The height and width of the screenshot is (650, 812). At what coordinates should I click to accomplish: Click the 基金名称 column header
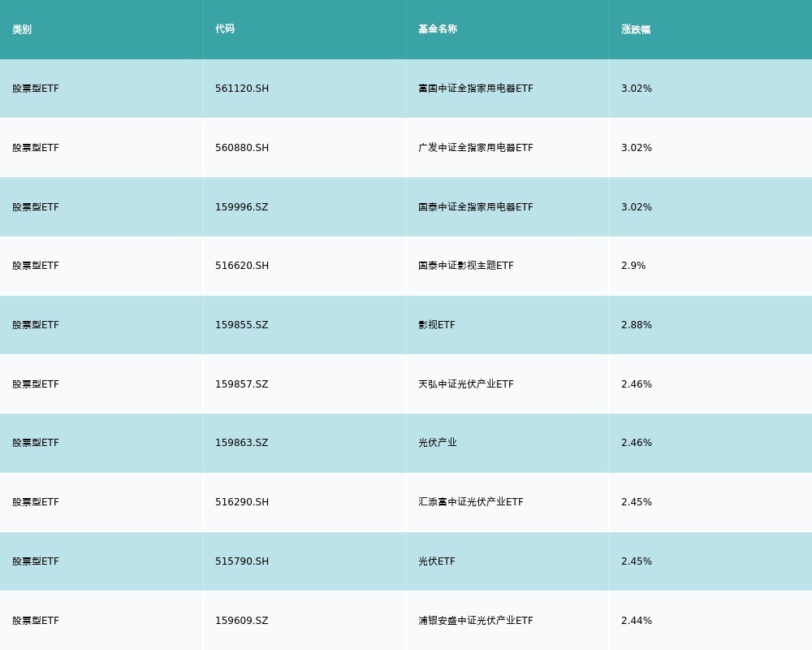pyautogui.click(x=438, y=29)
